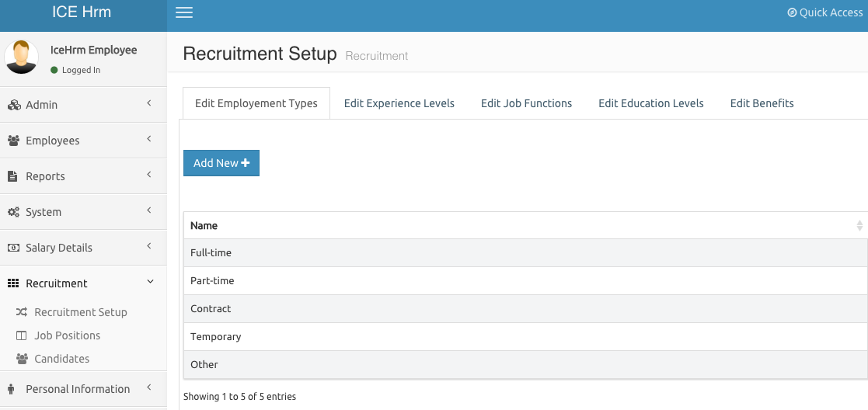
Task: Click the Reports document icon
Action: (12, 176)
